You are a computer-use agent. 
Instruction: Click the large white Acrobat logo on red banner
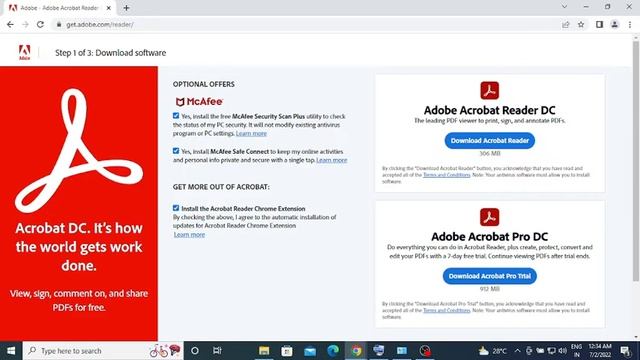point(79,150)
